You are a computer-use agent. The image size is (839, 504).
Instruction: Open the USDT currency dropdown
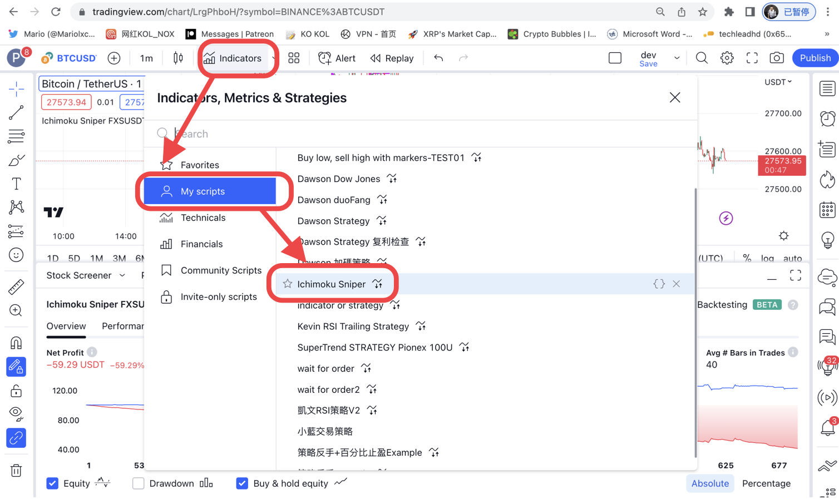pyautogui.click(x=778, y=82)
